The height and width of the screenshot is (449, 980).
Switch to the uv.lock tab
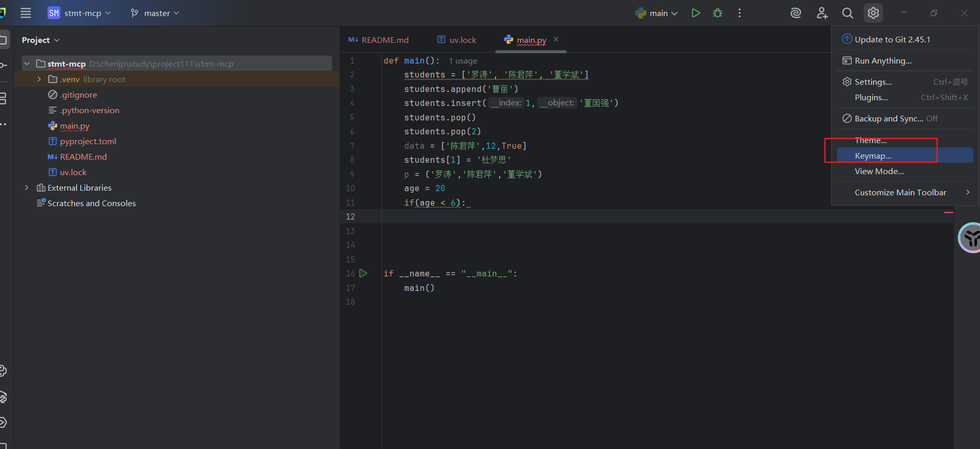click(x=457, y=40)
